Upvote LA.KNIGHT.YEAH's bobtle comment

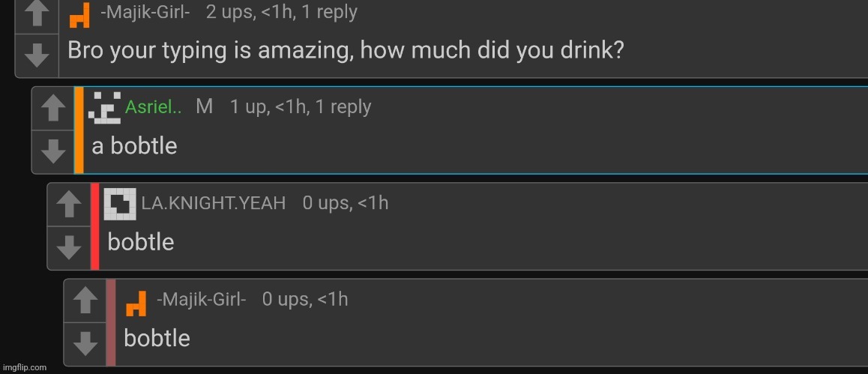(69, 204)
